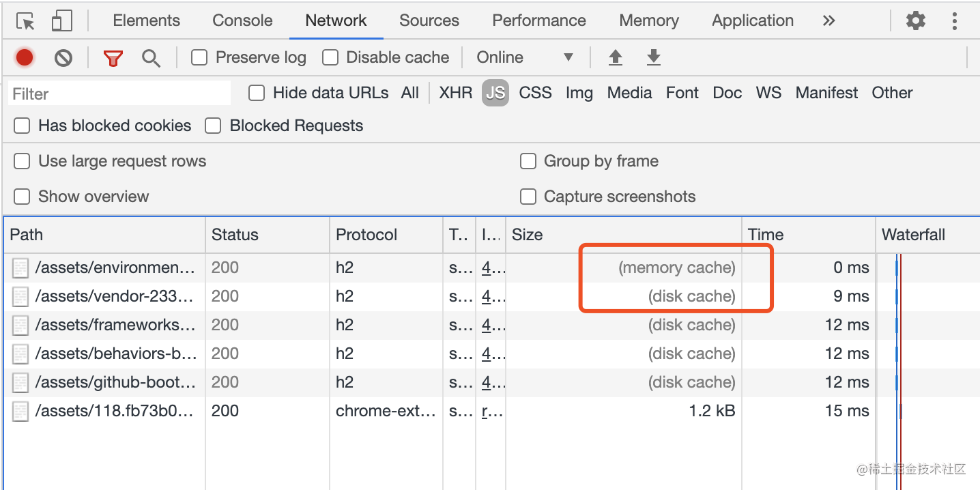The height and width of the screenshot is (490, 980).
Task: Filter requests by WS
Action: tap(768, 93)
